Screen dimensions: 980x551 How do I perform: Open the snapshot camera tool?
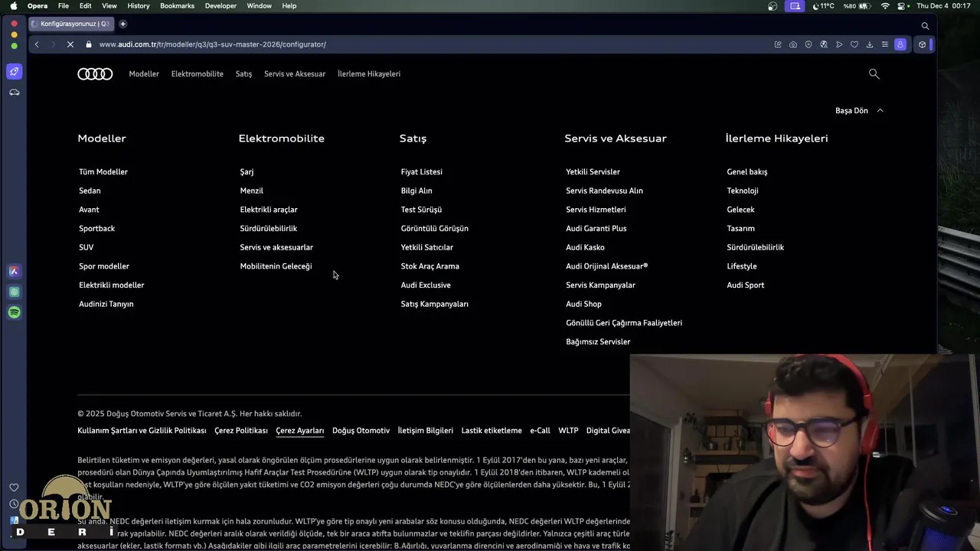pyautogui.click(x=793, y=44)
